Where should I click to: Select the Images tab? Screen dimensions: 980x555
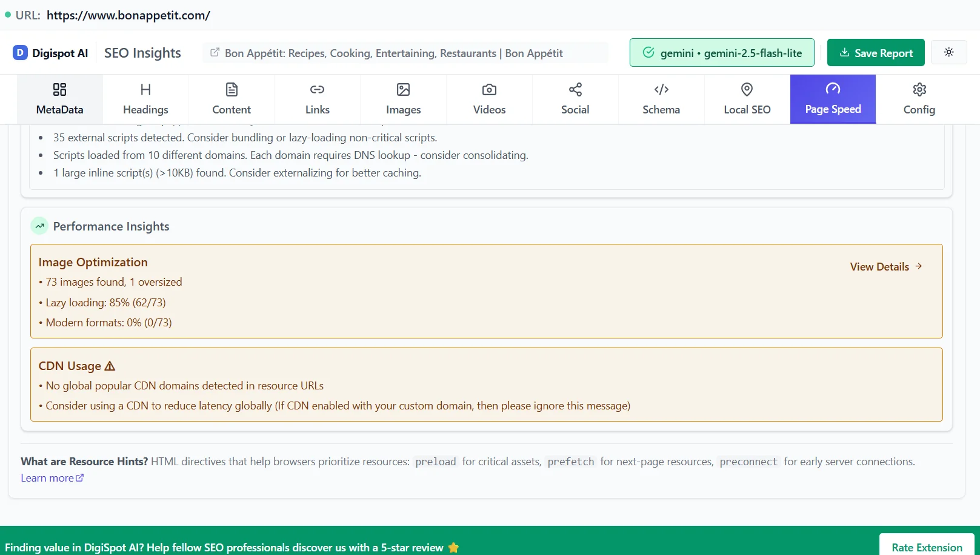pos(404,99)
